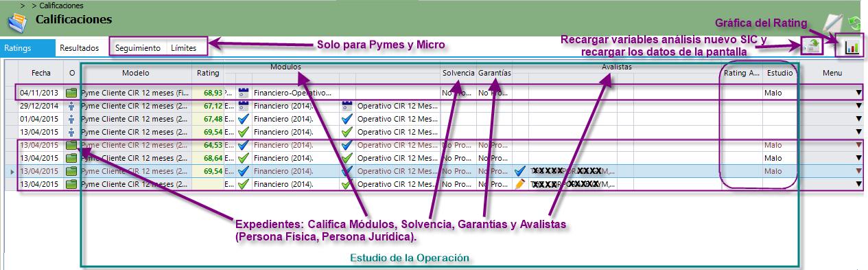Viewport: 868px width, 270px height.
Task: Click the folder icon in the 68,64 rating row
Action: click(x=72, y=158)
